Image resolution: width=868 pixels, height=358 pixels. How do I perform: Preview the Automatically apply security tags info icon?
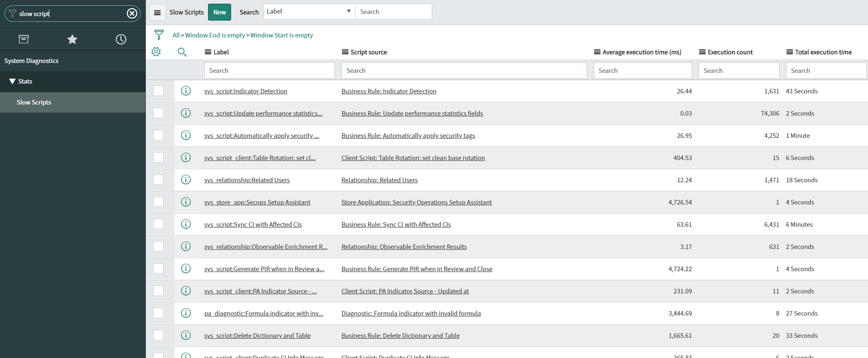tap(186, 135)
